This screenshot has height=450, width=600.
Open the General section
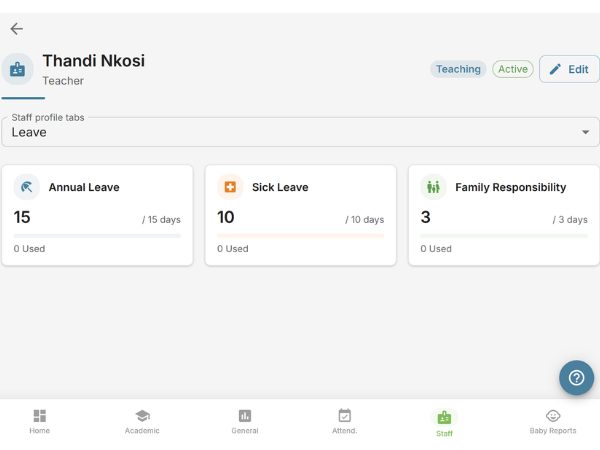[x=245, y=422]
